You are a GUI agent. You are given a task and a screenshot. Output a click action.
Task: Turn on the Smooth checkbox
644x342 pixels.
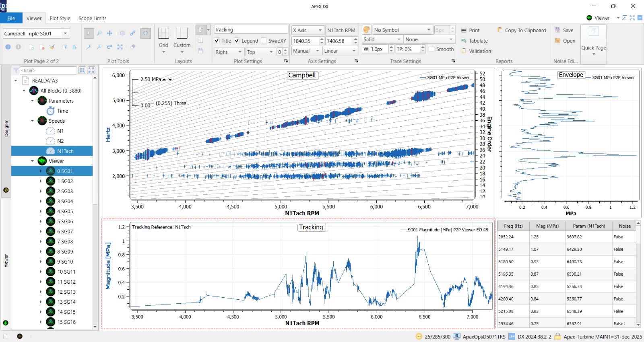click(x=431, y=49)
